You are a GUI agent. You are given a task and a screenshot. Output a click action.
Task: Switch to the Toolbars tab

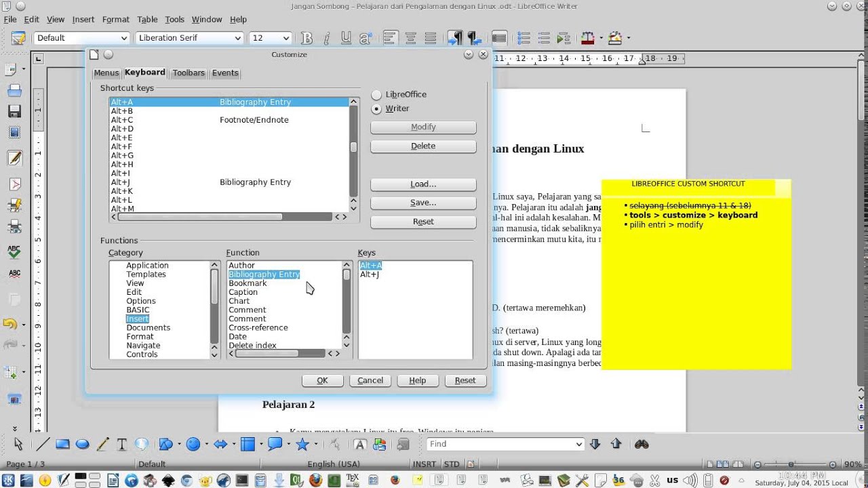[189, 73]
